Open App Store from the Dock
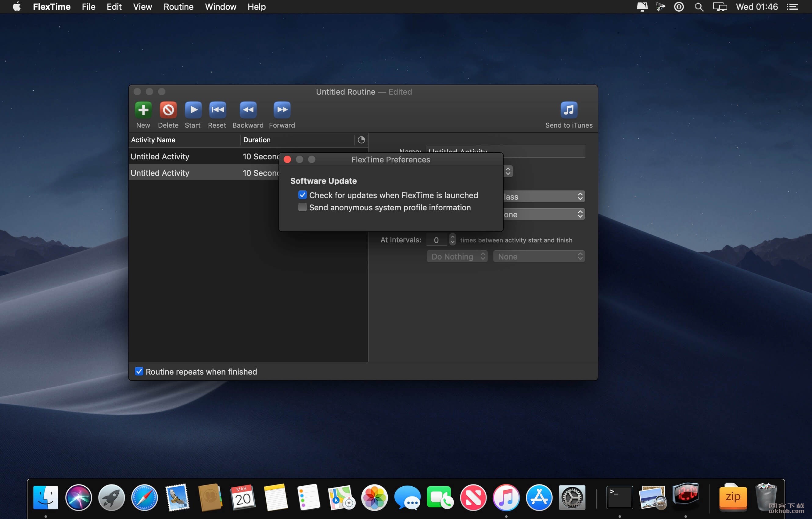The width and height of the screenshot is (812, 519). coord(539,497)
